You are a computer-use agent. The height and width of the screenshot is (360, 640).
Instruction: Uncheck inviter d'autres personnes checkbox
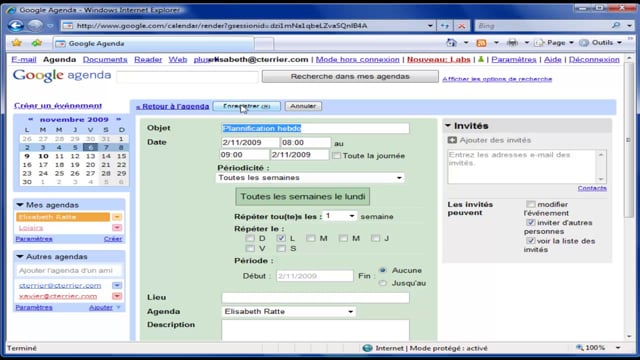pyautogui.click(x=530, y=222)
